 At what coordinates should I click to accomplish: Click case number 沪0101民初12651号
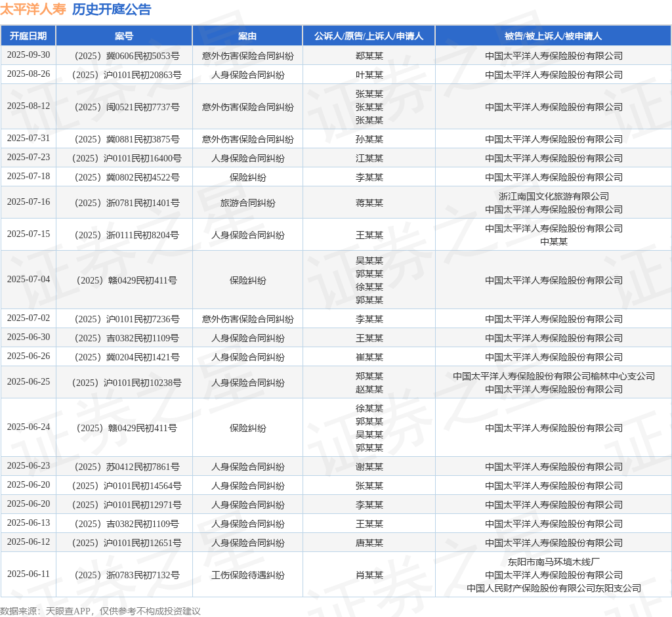(x=127, y=543)
